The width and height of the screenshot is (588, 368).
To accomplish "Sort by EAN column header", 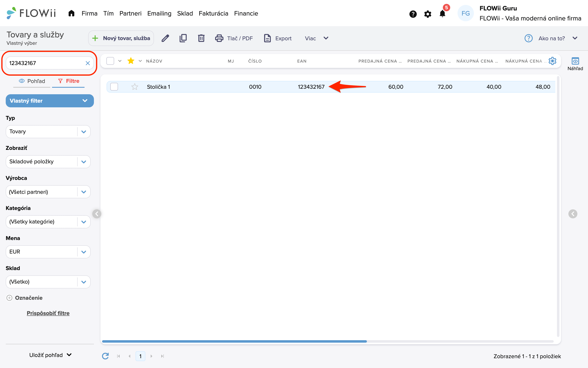I will coord(302,61).
